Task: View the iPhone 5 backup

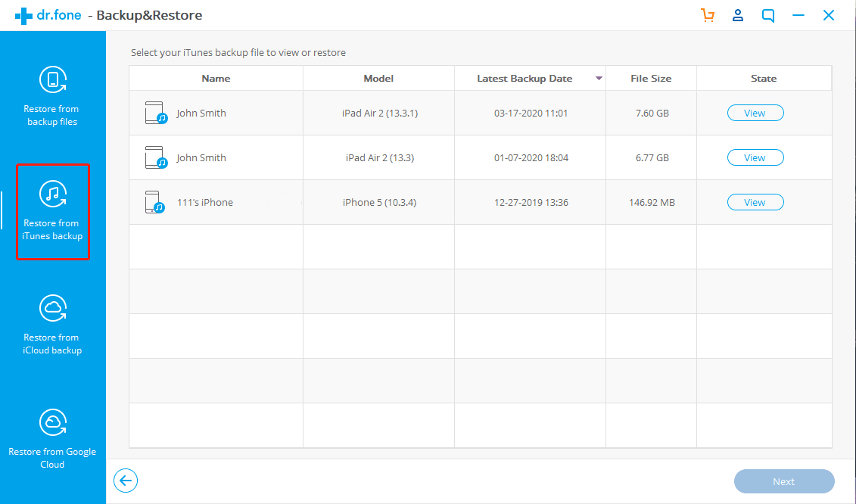Action: [x=755, y=203]
